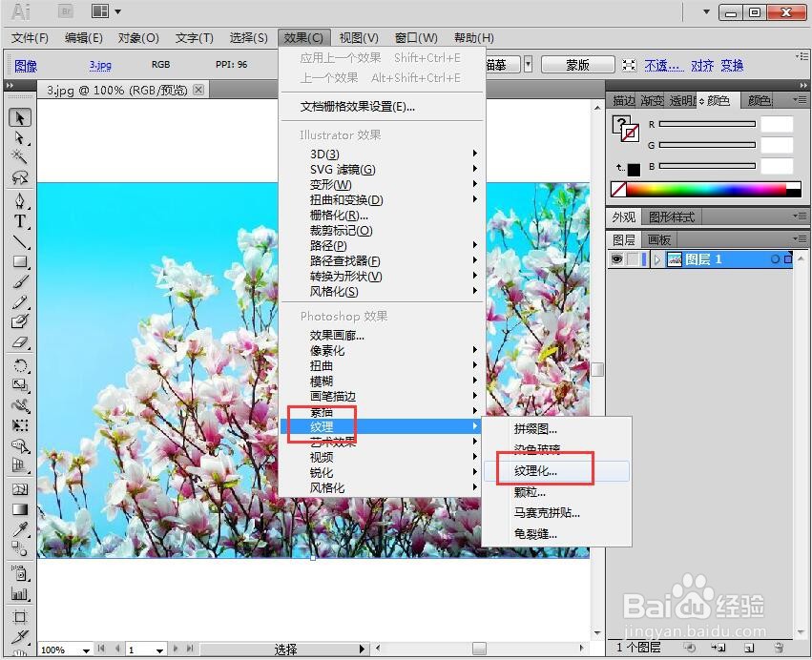The height and width of the screenshot is (660, 812).
Task: Click the 对齐 link in the control bar
Action: coord(703,64)
